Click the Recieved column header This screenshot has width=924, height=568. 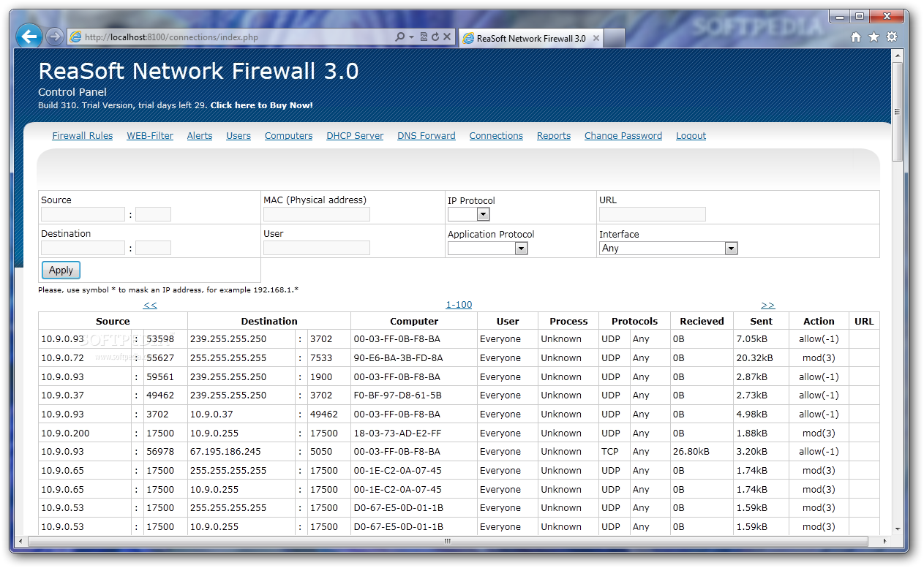point(702,321)
